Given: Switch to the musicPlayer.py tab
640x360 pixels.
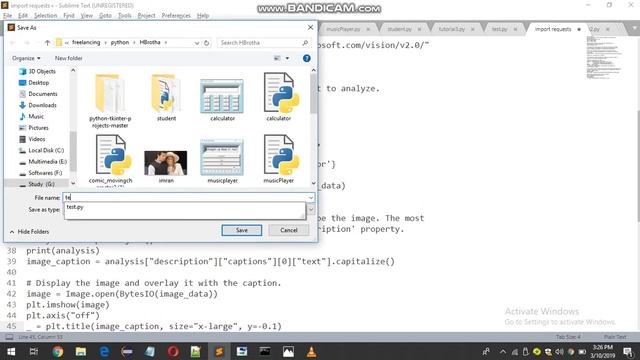Looking at the screenshot, I should click(x=343, y=29).
